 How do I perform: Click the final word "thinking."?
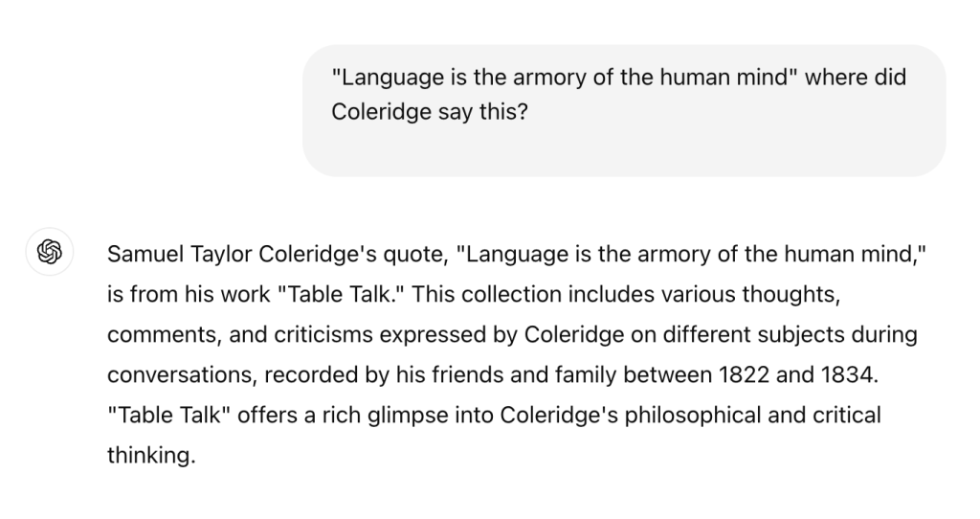point(150,456)
